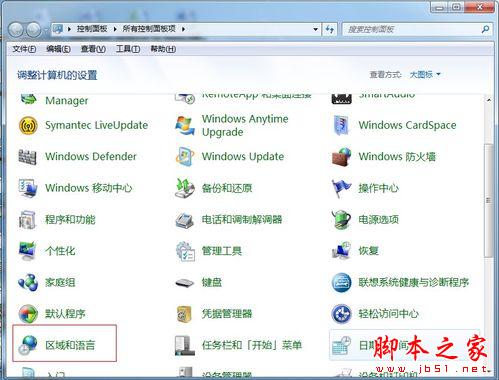The image size is (499, 380).
Task: Click the 管理工具 icon
Action: click(185, 251)
